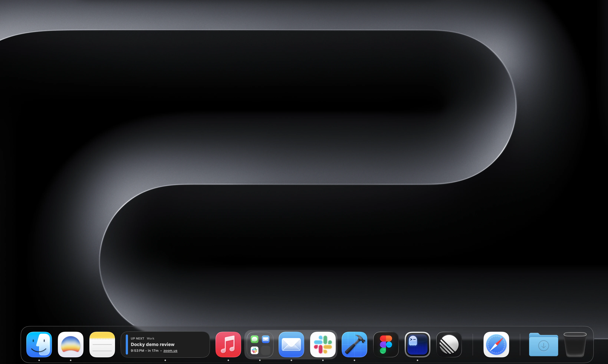This screenshot has width=608, height=364.
Task: Select the Messages mini-icon in the app group
Action: [x=254, y=339]
